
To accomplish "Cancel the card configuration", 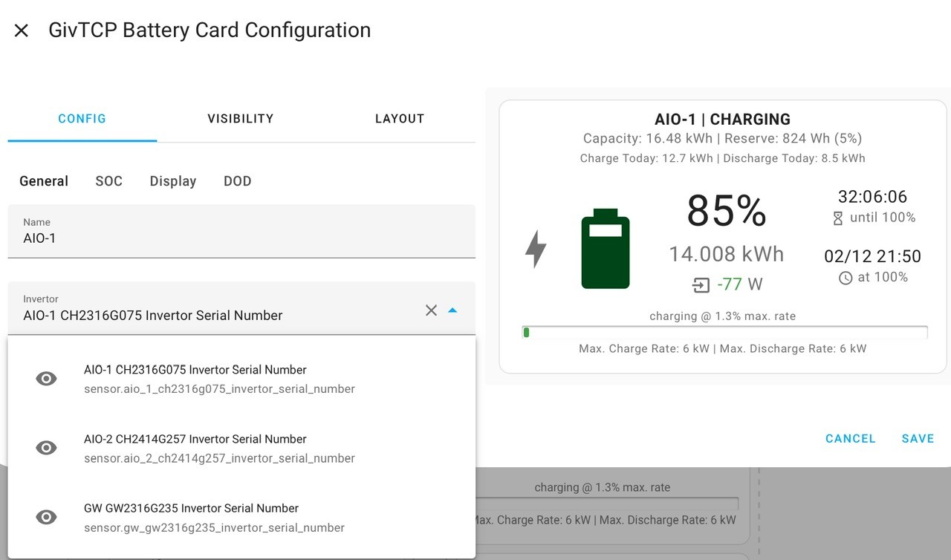I will pyautogui.click(x=851, y=439).
